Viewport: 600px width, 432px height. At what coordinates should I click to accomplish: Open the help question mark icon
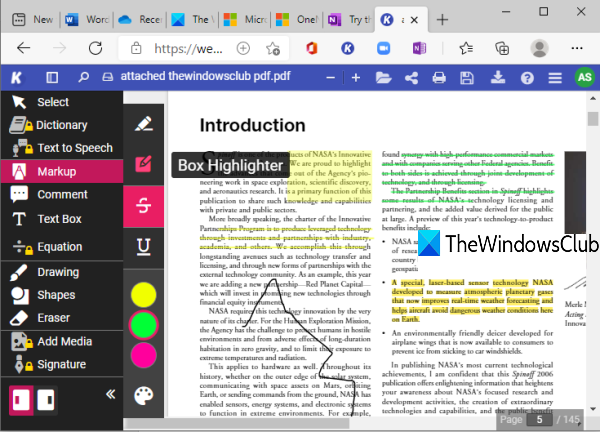click(526, 78)
